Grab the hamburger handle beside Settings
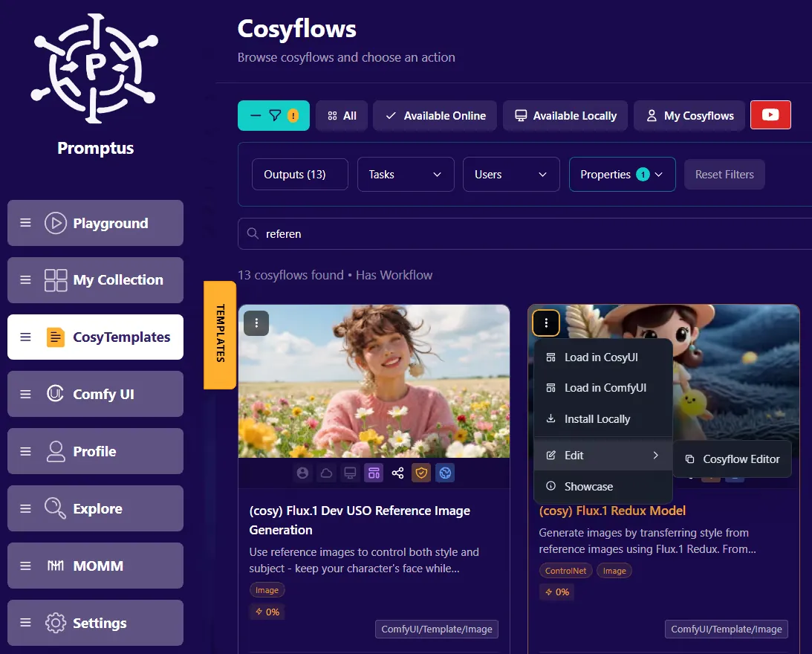812x654 pixels. 25,622
